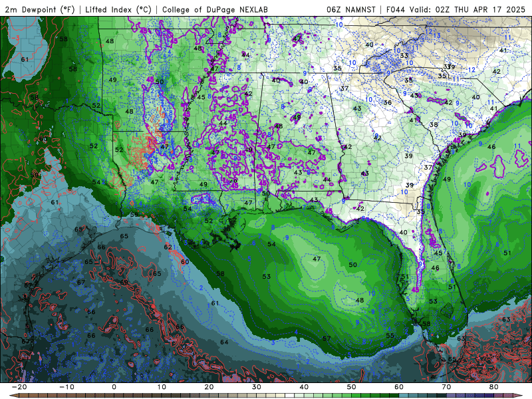The width and height of the screenshot is (532, 399).
Task: Click the '69' dewpoint value on the map
Action: click(124, 282)
